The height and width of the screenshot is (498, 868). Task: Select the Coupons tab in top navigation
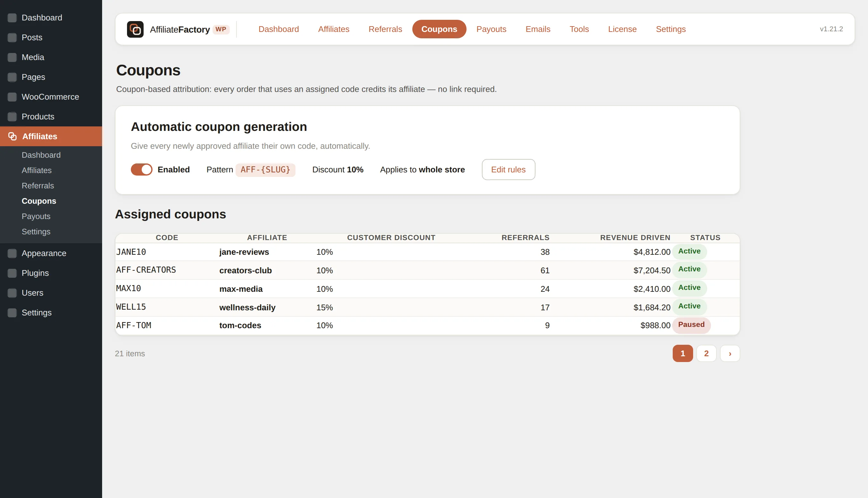click(439, 29)
